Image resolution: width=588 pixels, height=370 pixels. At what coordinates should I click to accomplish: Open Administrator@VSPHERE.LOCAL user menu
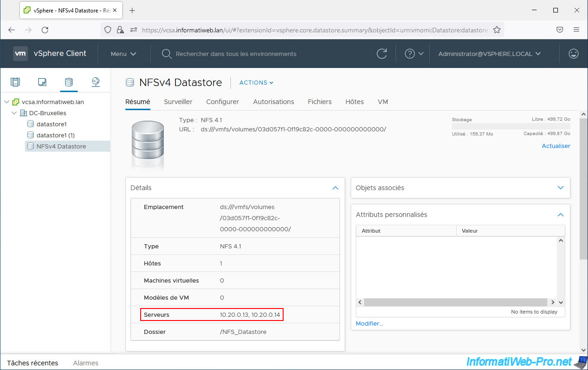(489, 54)
